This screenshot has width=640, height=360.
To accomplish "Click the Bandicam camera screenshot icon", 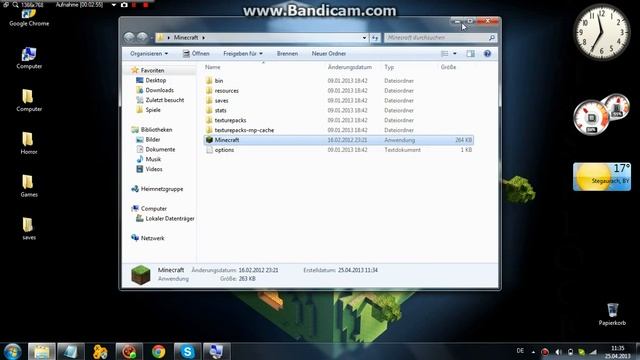I will pyautogui.click(x=124, y=5).
